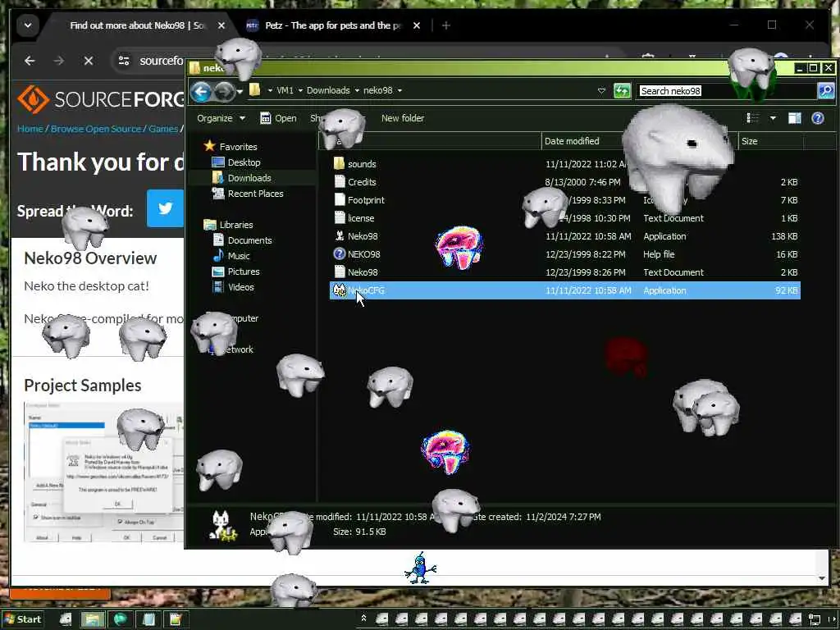
Task: Click the NekoCFG application icon in the file list
Action: point(340,290)
